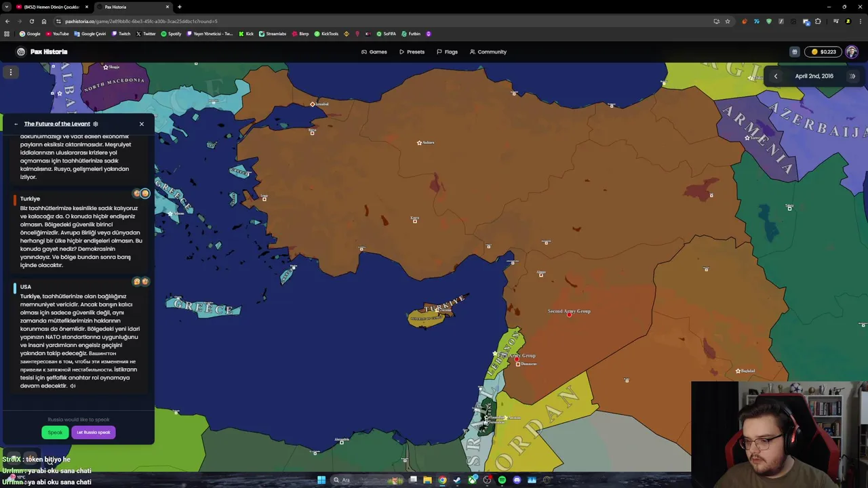Open the Windows Start menu
Viewport: 868px width, 488px height.
click(x=321, y=480)
